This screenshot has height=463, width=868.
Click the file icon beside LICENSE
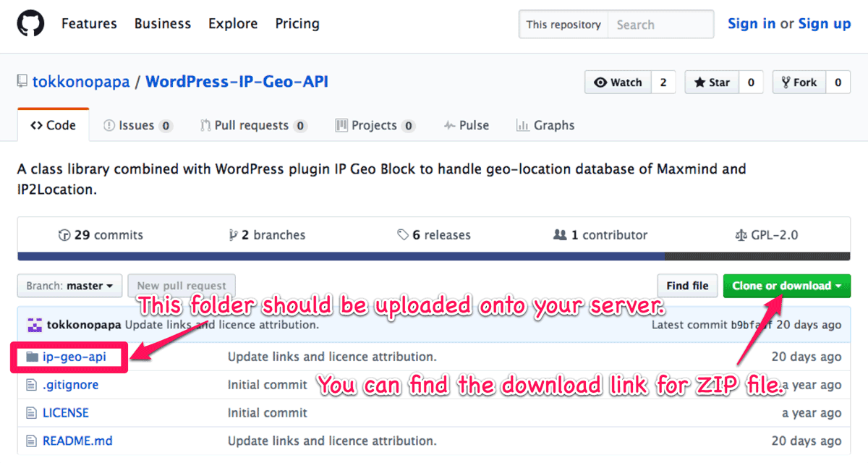(x=31, y=413)
